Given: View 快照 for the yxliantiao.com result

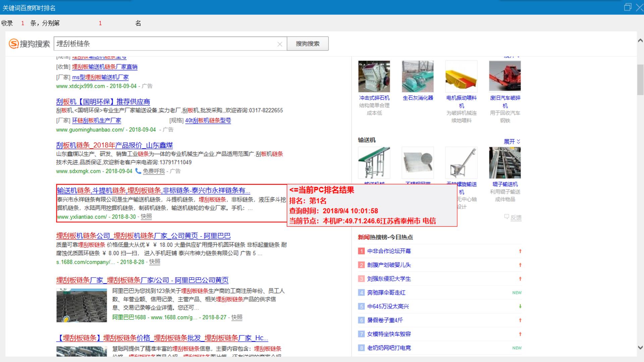Looking at the screenshot, I should [x=146, y=217].
